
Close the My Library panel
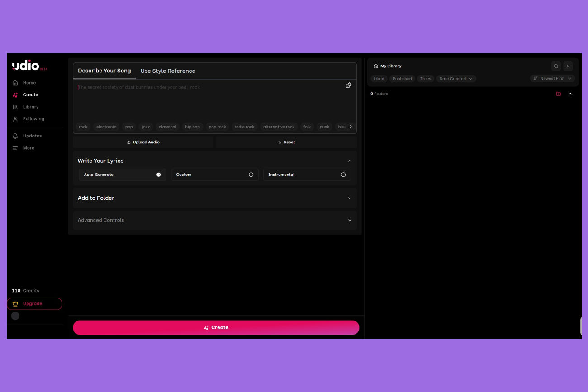click(x=568, y=66)
